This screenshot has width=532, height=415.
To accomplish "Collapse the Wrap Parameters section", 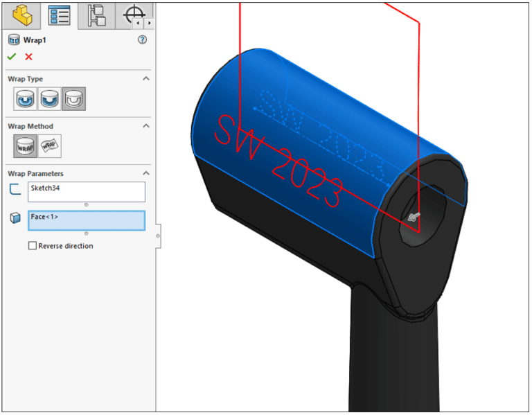I will coord(146,173).
